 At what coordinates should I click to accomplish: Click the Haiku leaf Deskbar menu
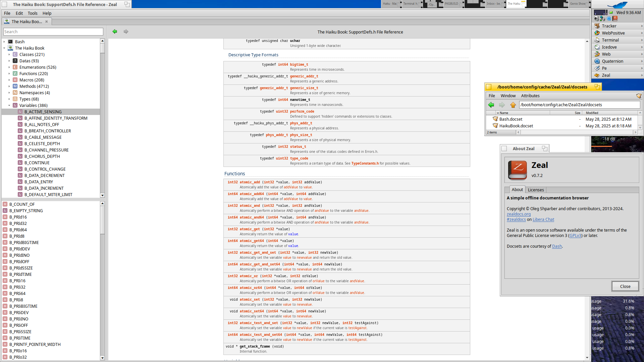pos(618,5)
